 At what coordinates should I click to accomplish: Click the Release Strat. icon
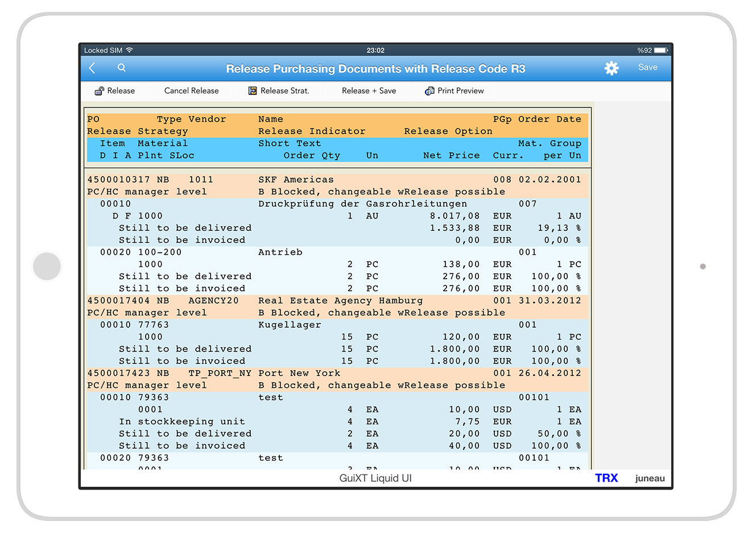point(253,91)
